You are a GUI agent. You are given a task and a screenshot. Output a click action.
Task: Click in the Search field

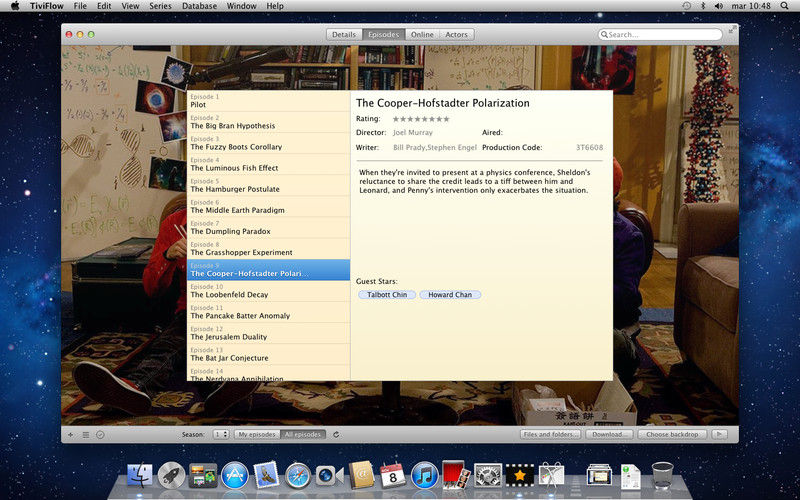(x=660, y=35)
